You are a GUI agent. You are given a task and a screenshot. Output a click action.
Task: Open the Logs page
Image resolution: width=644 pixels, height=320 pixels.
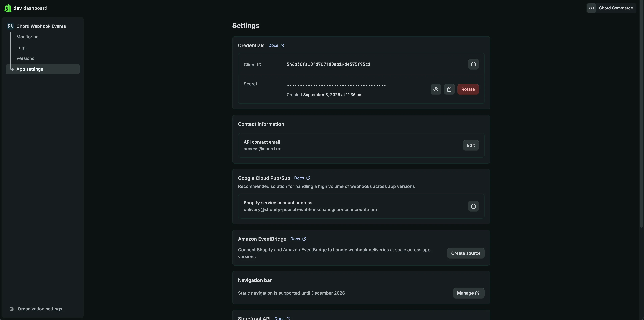tap(22, 48)
